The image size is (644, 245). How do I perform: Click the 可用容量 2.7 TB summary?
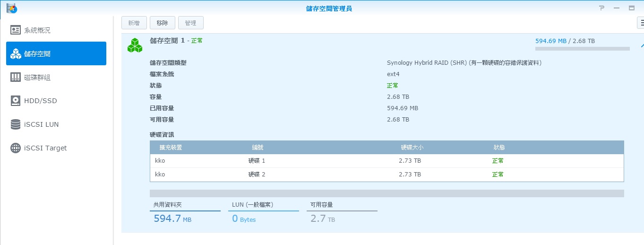pos(342,212)
